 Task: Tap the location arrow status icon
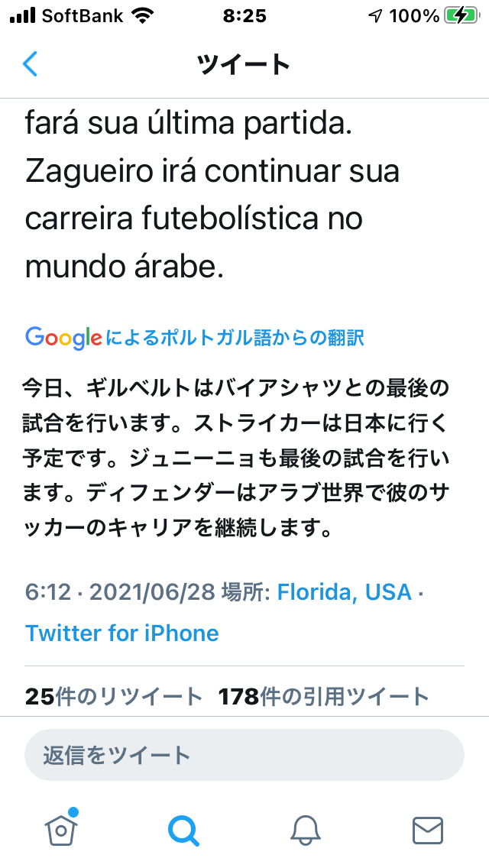coord(375,16)
